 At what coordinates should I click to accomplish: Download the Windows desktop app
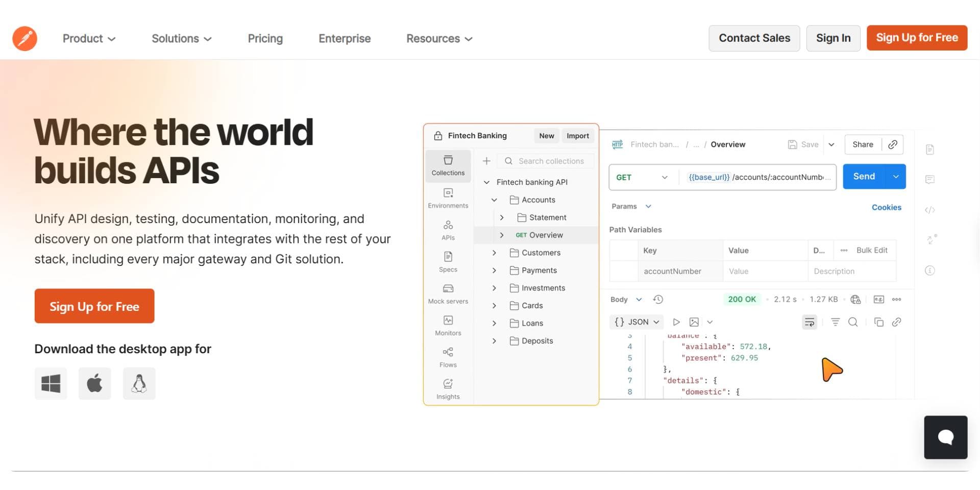(x=51, y=383)
